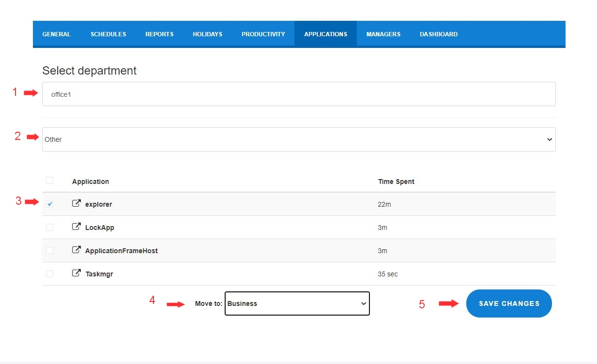Image resolution: width=597 pixels, height=364 pixels.
Task: Click the 3m time in ApplicationFrameHost row
Action: pos(383,251)
